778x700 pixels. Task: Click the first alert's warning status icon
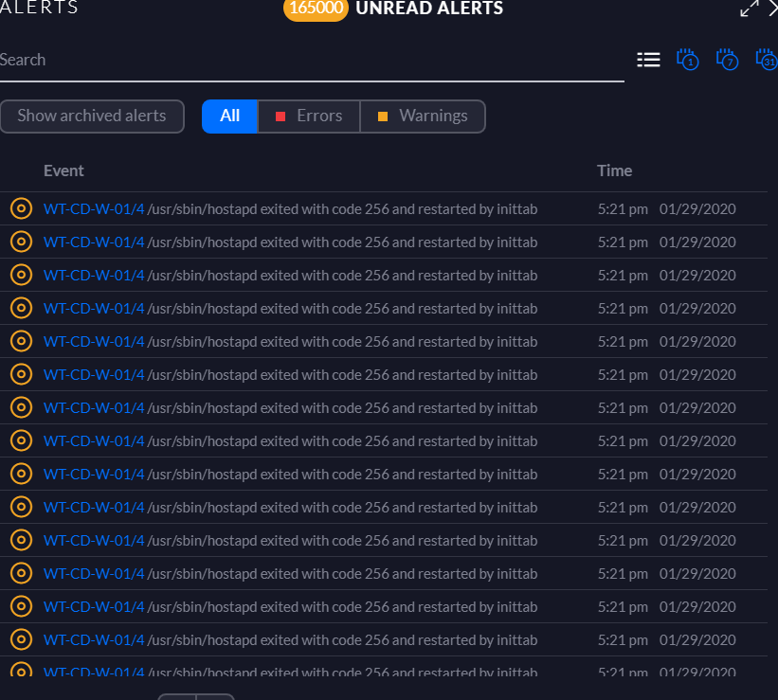click(x=21, y=209)
